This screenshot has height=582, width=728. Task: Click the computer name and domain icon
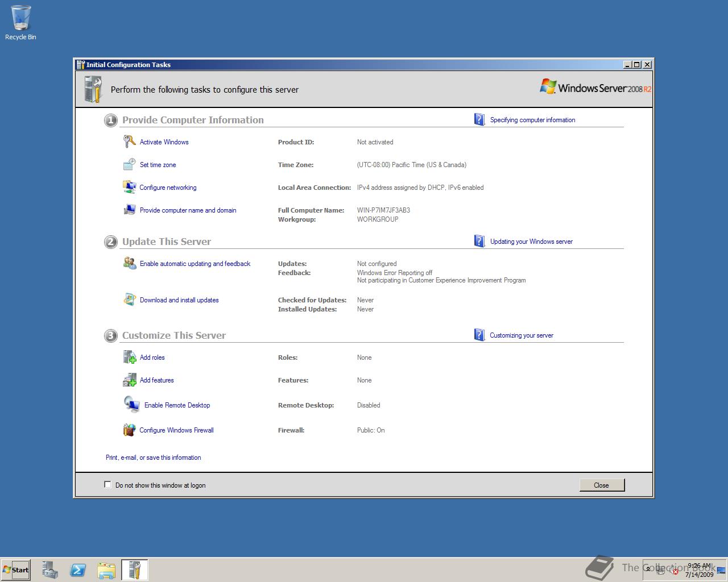click(130, 210)
